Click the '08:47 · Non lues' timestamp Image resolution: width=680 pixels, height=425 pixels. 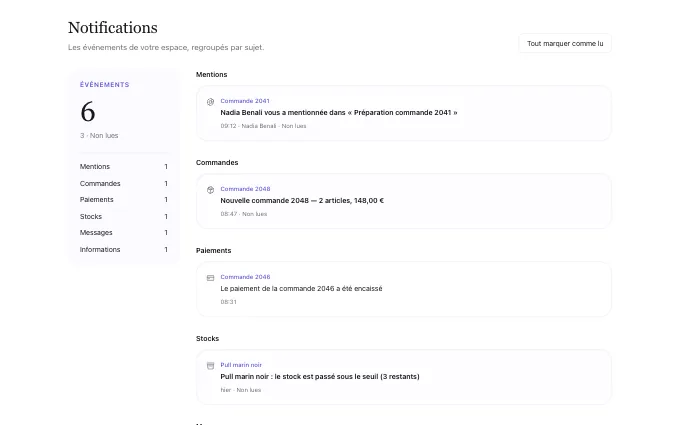click(x=244, y=214)
